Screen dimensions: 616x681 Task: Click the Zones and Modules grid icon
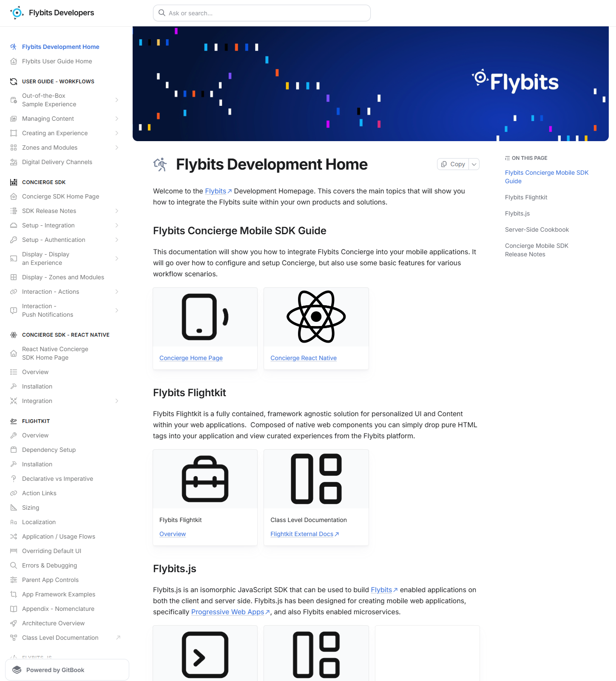14,148
